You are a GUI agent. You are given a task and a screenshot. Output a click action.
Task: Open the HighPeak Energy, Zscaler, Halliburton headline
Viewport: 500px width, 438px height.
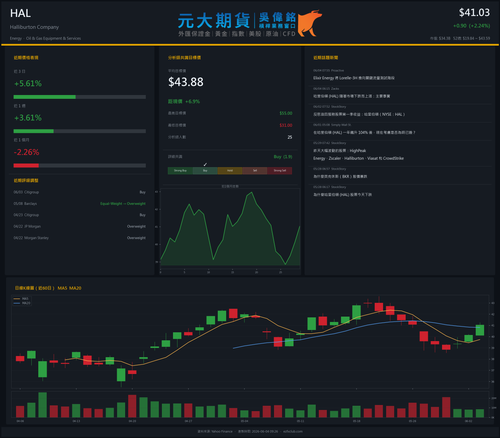(x=358, y=155)
